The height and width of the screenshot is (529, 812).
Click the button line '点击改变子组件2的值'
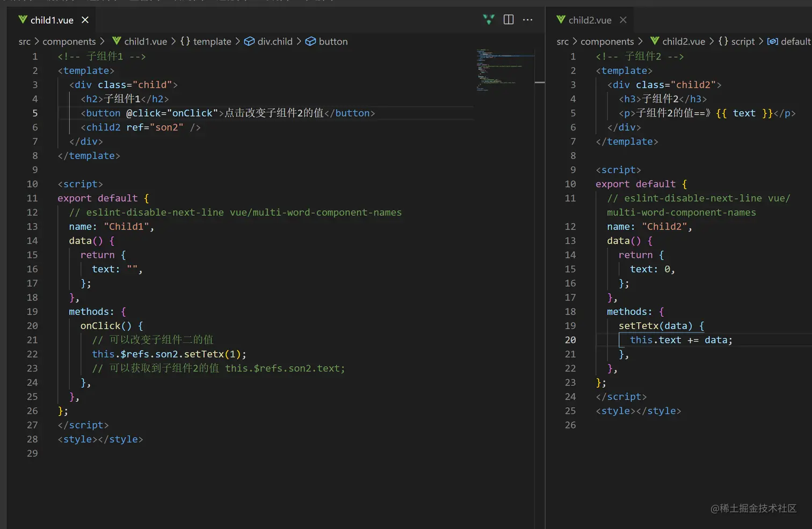tap(228, 113)
